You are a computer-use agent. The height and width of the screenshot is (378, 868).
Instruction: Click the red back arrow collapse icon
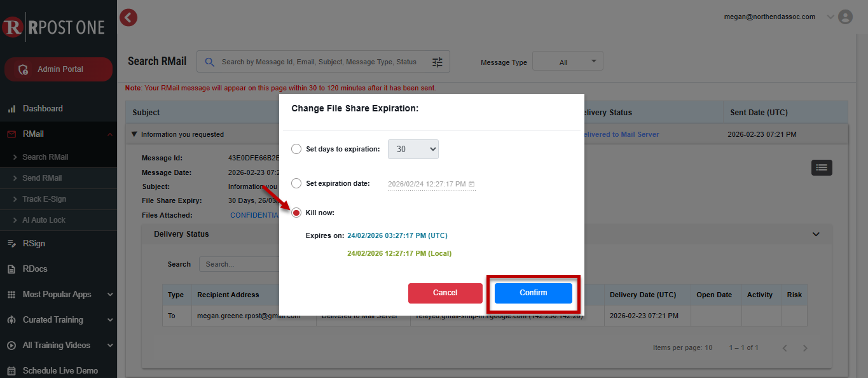pos(128,18)
